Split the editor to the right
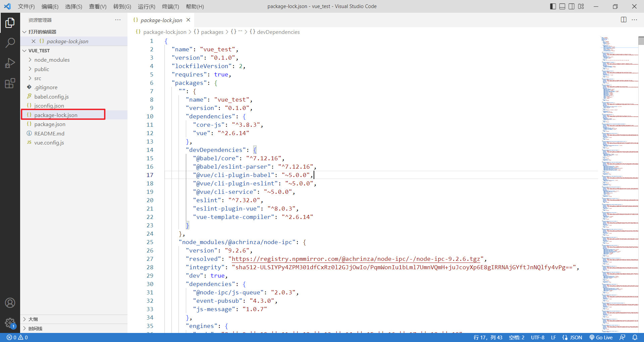The image size is (644, 342). [624, 20]
